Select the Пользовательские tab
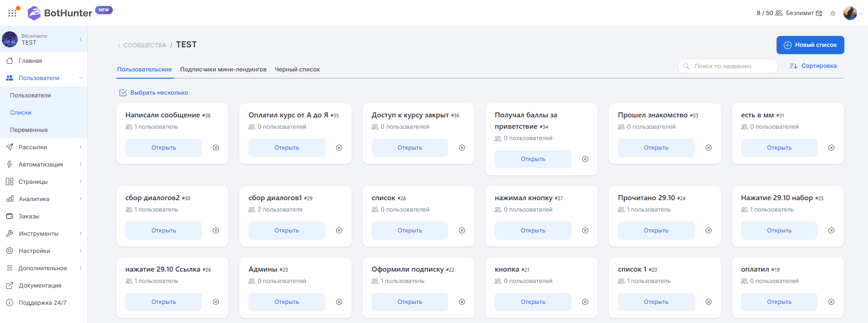Image resolution: width=868 pixels, height=323 pixels. coord(145,70)
